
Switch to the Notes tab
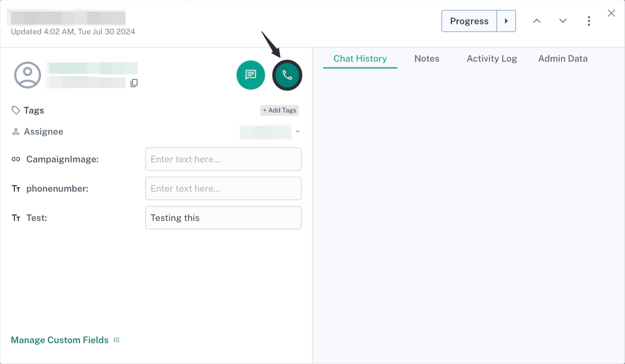click(x=427, y=58)
